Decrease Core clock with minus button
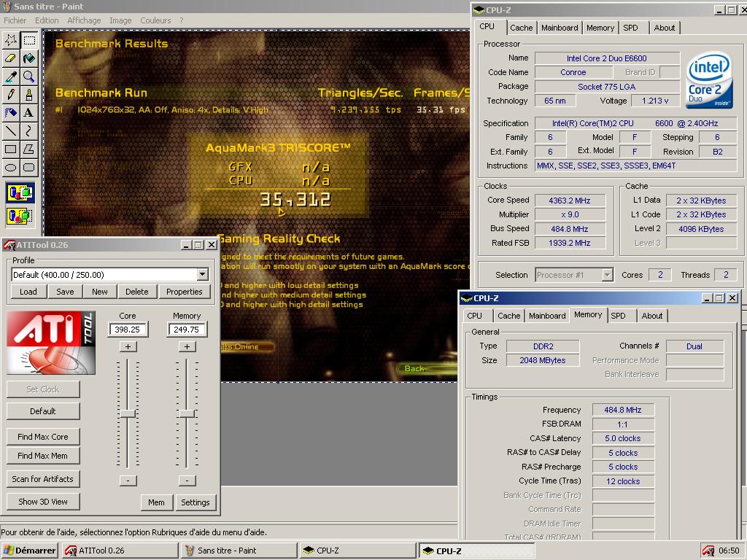This screenshot has height=560, width=747. [128, 481]
